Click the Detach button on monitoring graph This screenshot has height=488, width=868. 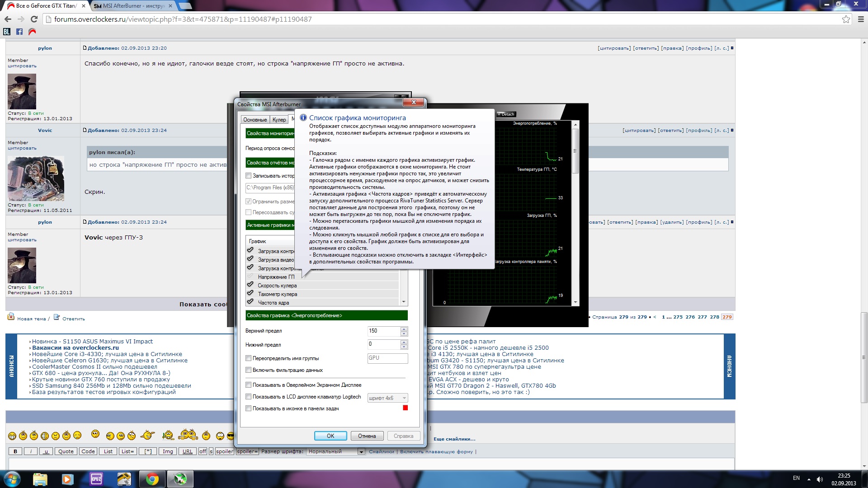coord(506,114)
